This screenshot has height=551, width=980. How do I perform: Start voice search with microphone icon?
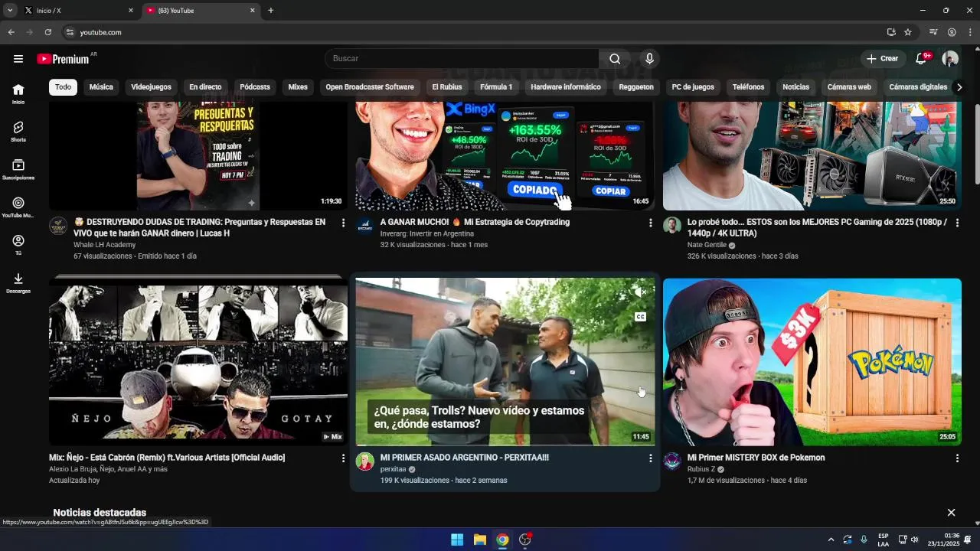pos(649,59)
